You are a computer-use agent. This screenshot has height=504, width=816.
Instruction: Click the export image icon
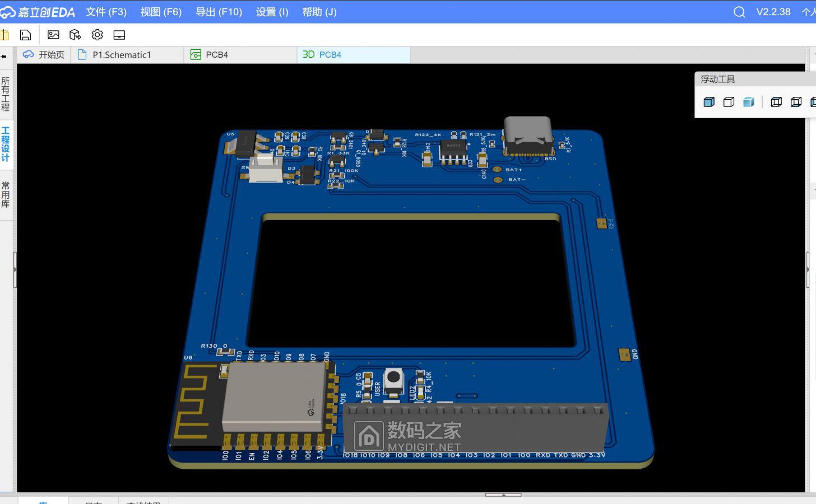coord(53,35)
